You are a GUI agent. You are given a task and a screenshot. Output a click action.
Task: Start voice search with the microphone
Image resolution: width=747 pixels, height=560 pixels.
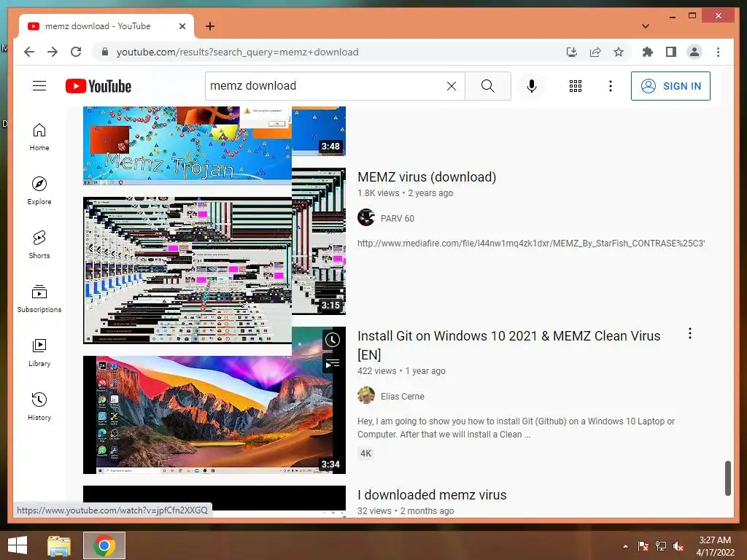click(532, 86)
